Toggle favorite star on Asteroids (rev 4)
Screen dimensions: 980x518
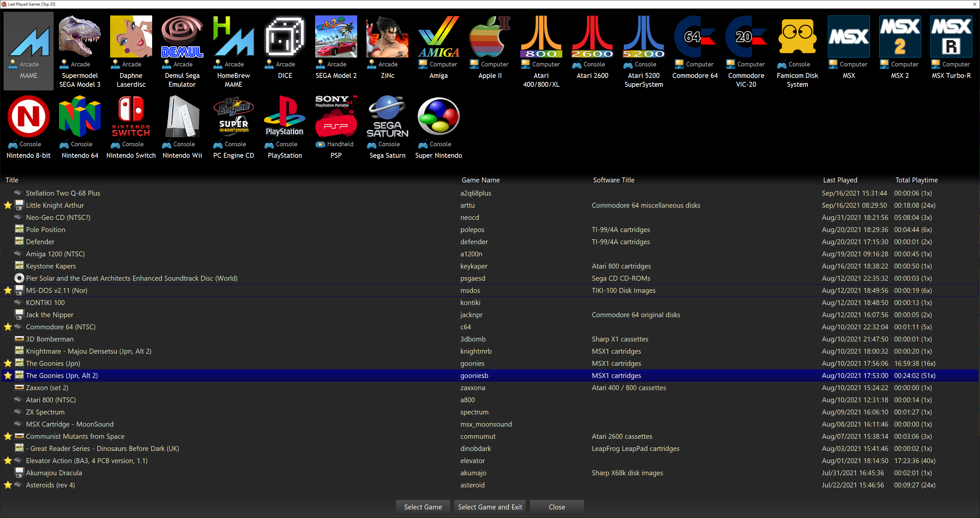pos(8,485)
